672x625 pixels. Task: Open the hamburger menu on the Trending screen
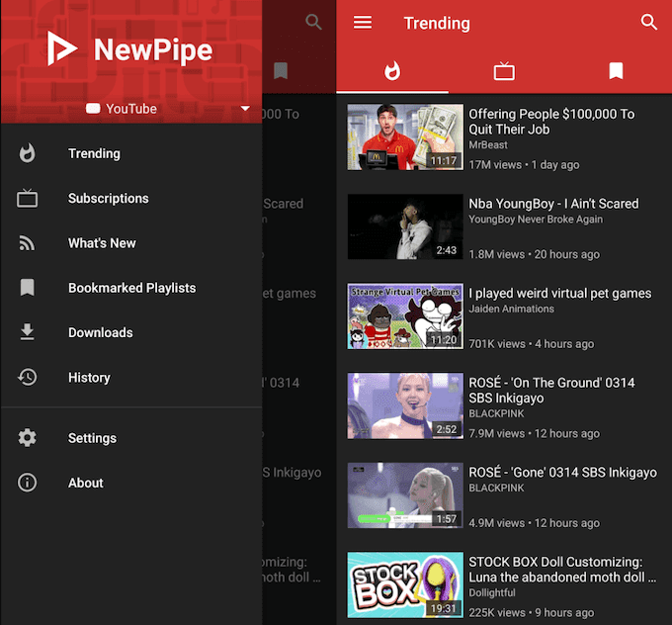click(x=362, y=23)
